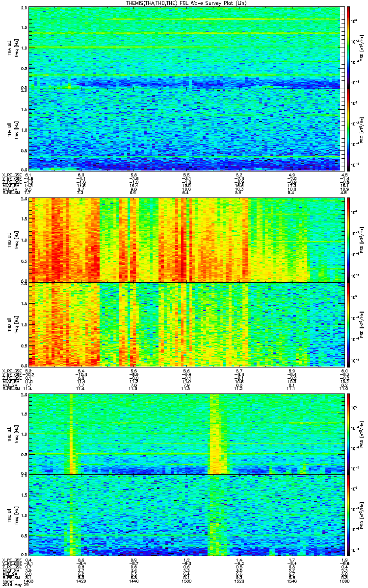
Task: Click the 1.0 frequency tick of THD B⊥
Action: pyautogui.click(x=24, y=240)
